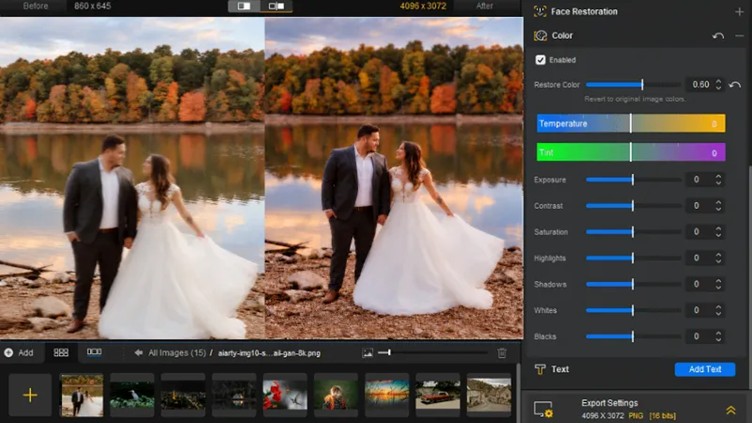
Task: Click the Revert to original image colors text
Action: coord(635,99)
